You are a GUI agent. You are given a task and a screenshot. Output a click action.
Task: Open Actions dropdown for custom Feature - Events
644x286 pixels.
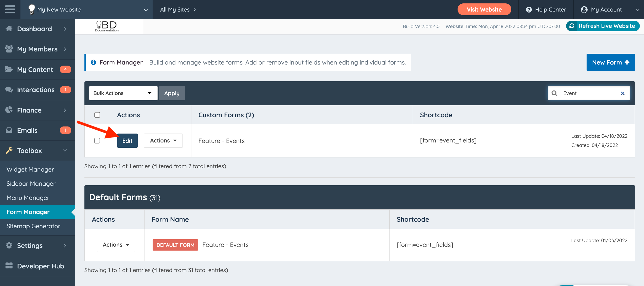click(x=163, y=141)
